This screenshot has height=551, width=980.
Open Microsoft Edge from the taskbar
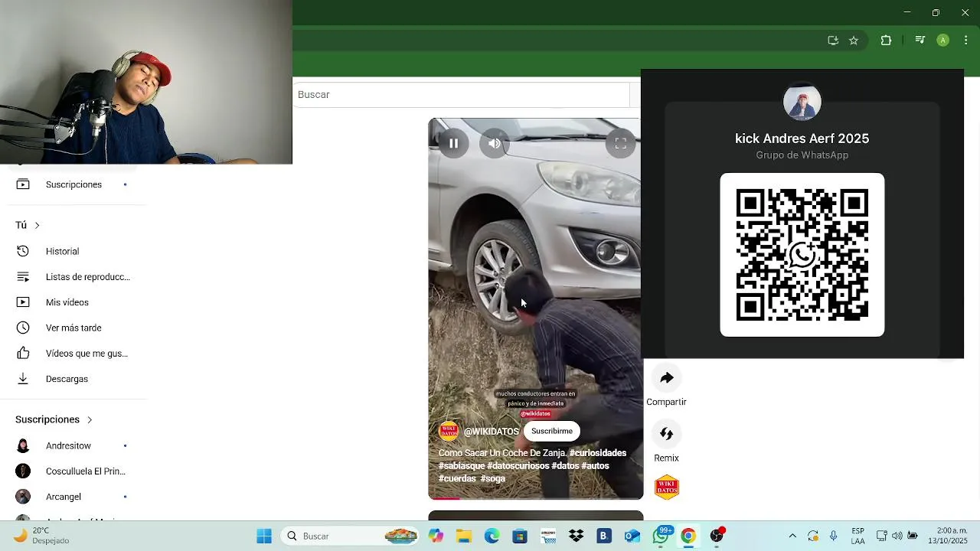click(x=492, y=536)
